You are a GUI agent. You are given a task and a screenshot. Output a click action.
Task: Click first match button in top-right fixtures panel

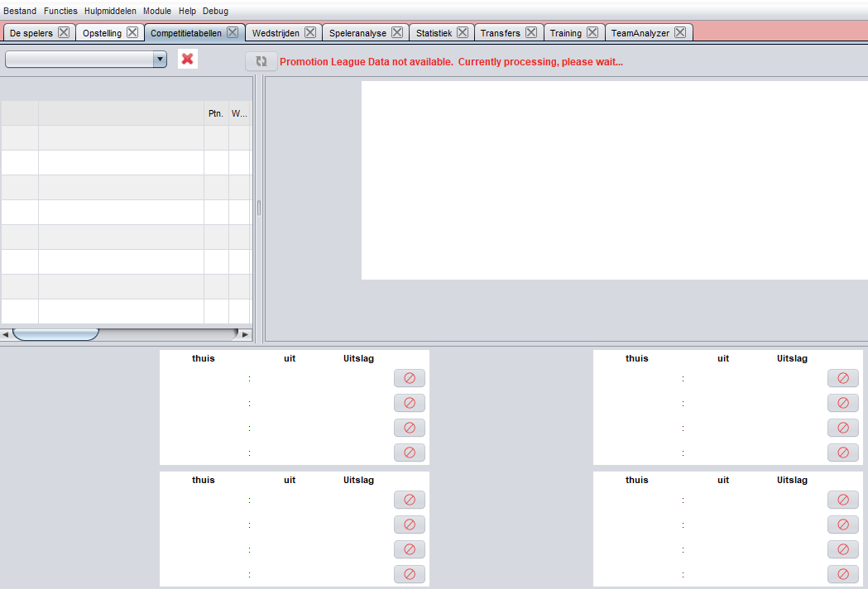(843, 378)
